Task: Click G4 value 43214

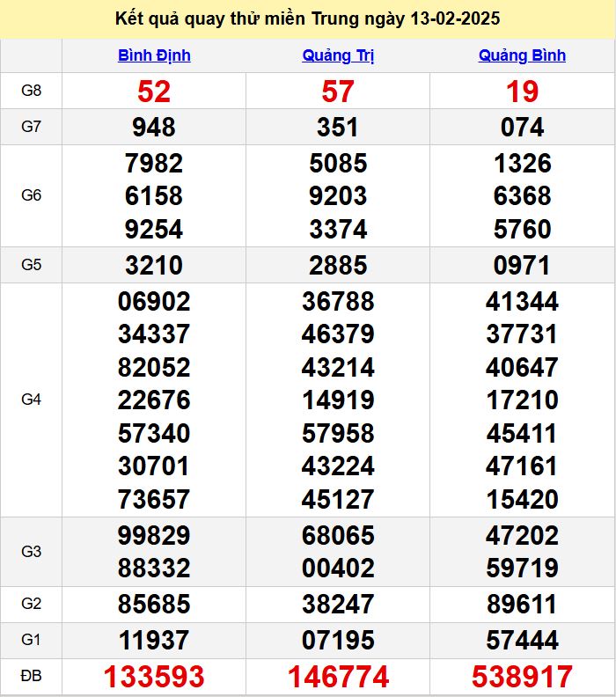Action: (x=338, y=368)
